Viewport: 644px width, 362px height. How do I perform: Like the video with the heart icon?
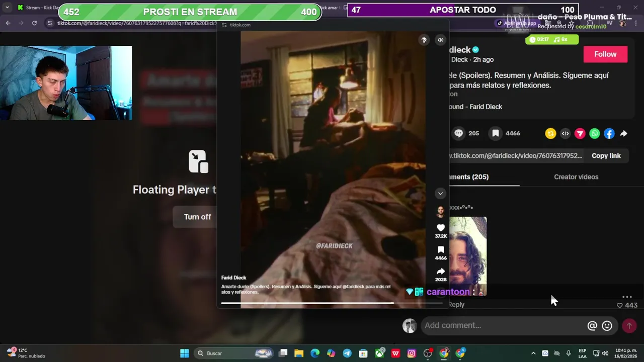[x=441, y=228]
